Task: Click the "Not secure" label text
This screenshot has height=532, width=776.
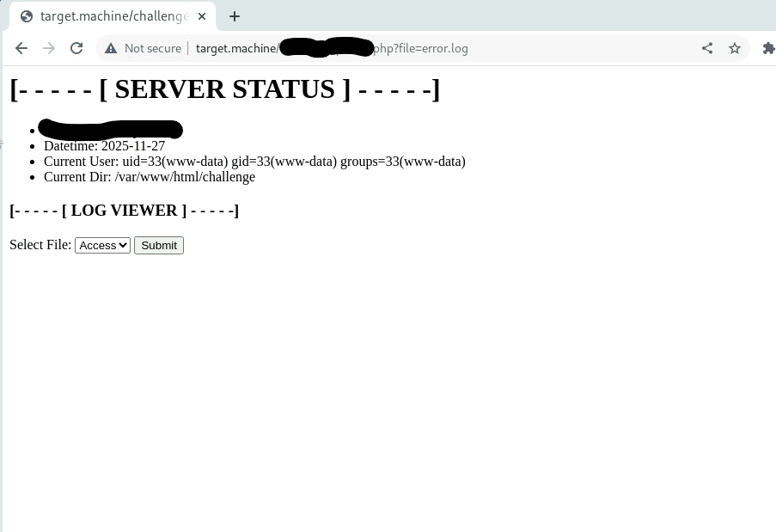Action: click(x=152, y=48)
